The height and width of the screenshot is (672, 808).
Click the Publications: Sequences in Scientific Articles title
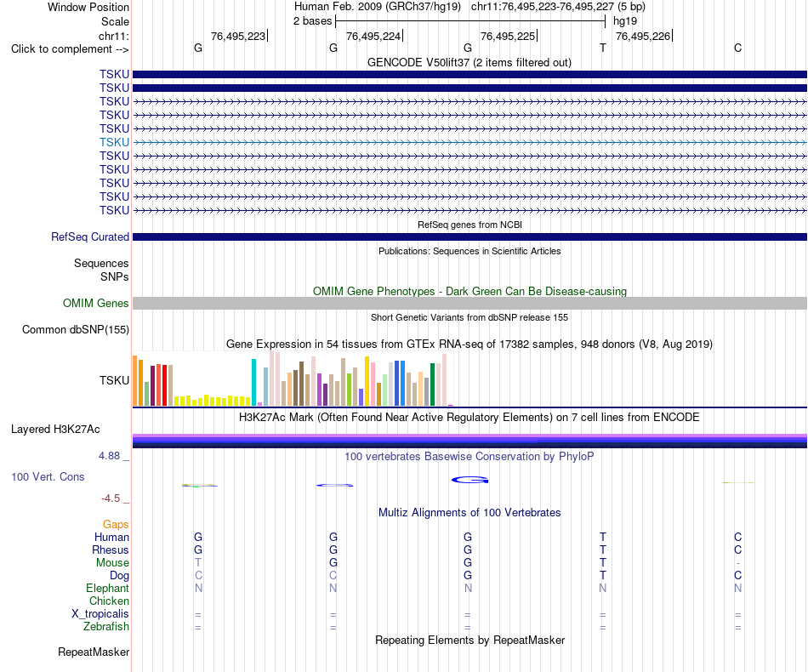point(469,251)
